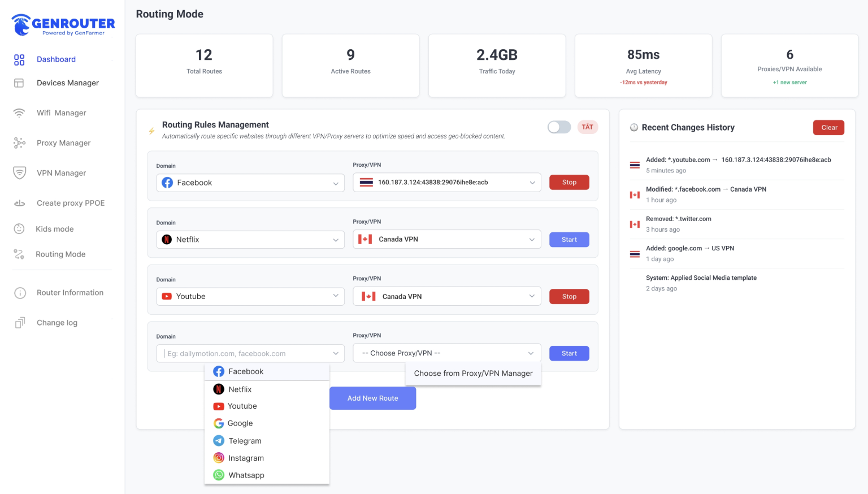The image size is (868, 494).
Task: Select Instagram from the domain list
Action: 267,458
